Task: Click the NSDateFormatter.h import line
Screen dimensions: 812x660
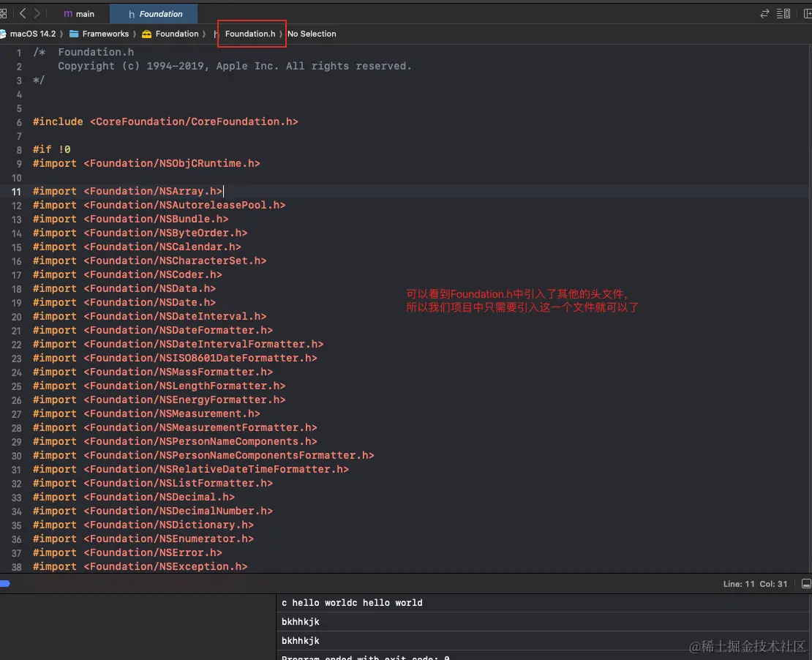Action: 153,331
